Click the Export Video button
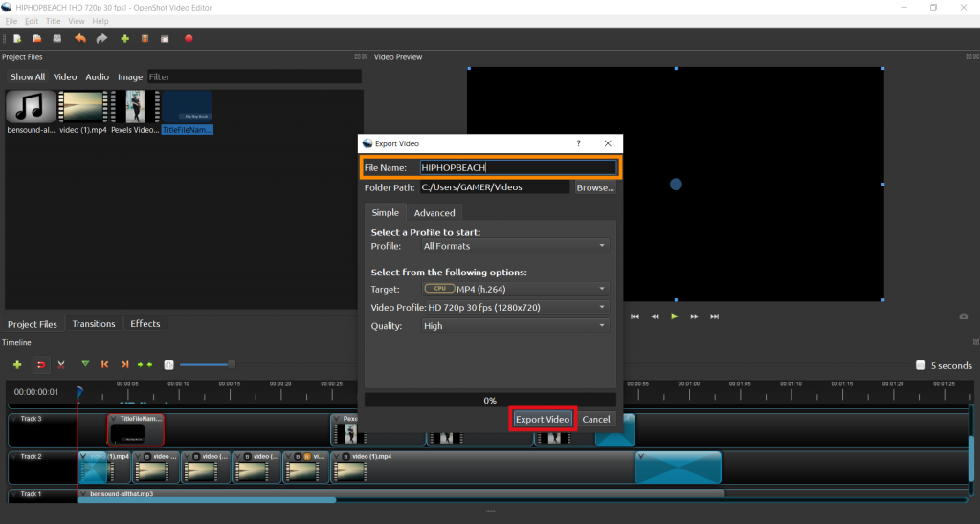 [x=543, y=419]
